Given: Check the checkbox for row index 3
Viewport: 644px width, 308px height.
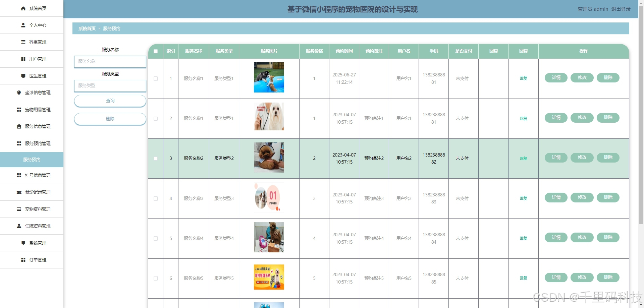Looking at the screenshot, I should tap(156, 159).
